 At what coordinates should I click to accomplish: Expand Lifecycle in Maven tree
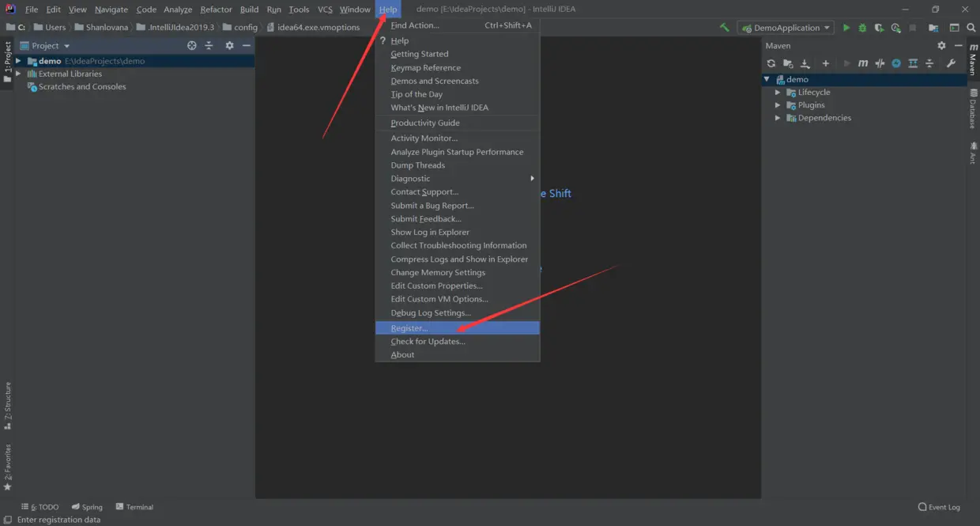coord(778,93)
